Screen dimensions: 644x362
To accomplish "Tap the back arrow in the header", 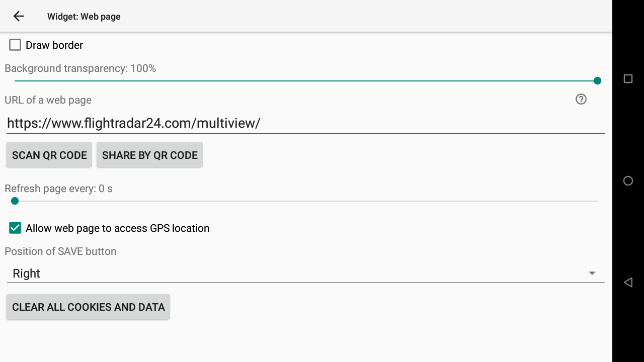I will coord(19,16).
